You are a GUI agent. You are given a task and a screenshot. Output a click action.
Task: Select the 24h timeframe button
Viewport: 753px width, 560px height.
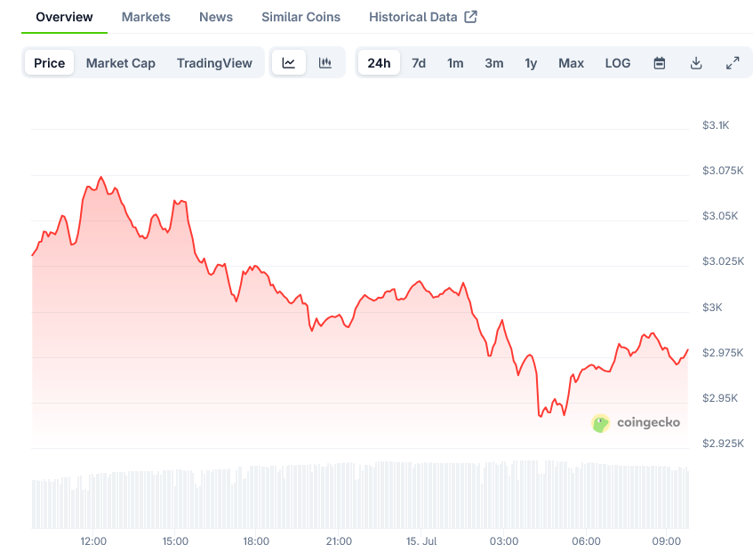tap(379, 63)
